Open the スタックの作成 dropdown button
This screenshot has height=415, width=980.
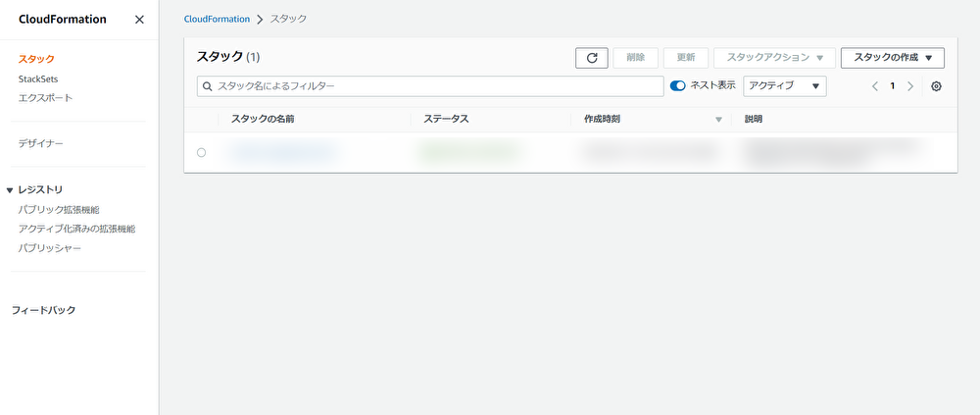click(x=893, y=58)
